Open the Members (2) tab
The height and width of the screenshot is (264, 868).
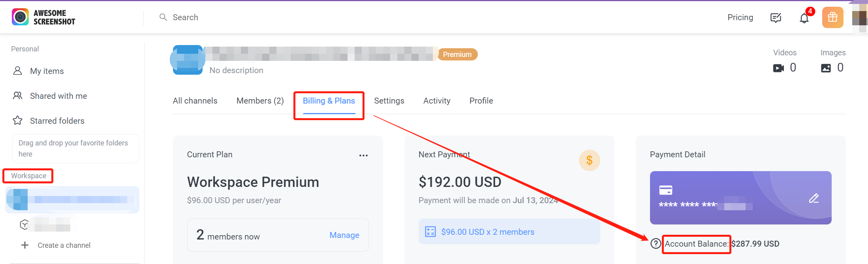pos(260,101)
